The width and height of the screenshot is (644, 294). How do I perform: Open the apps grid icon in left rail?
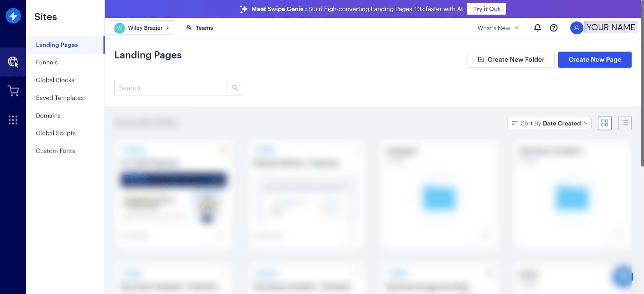13,120
